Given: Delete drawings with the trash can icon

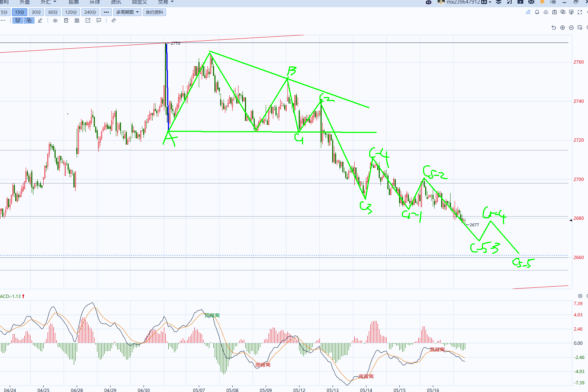Looking at the screenshot, I should pos(66,20).
